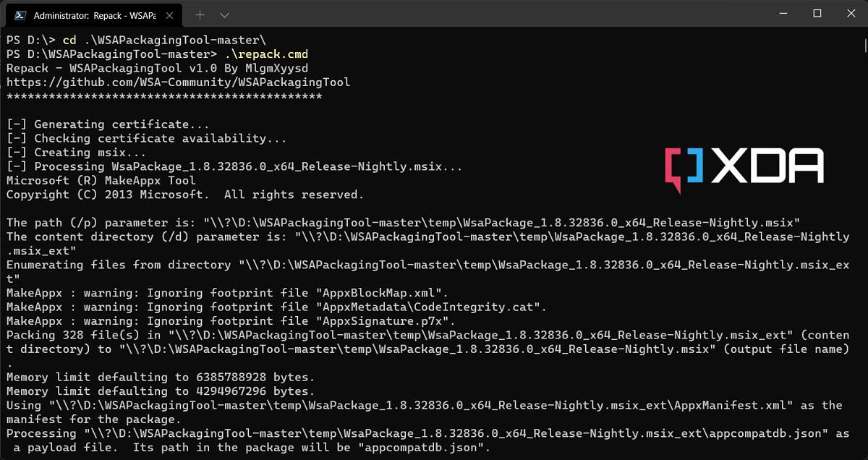This screenshot has width=868, height=460.
Task: Click the minimize window icon
Action: (782, 13)
